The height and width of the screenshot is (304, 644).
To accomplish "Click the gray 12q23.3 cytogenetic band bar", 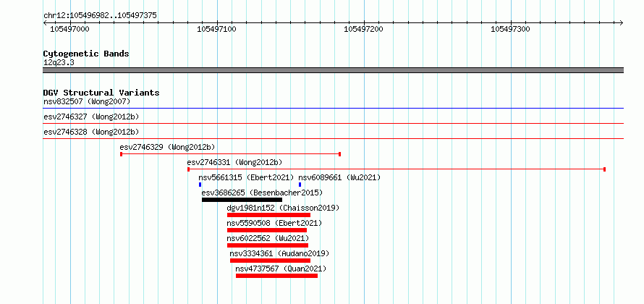I will pos(333,70).
